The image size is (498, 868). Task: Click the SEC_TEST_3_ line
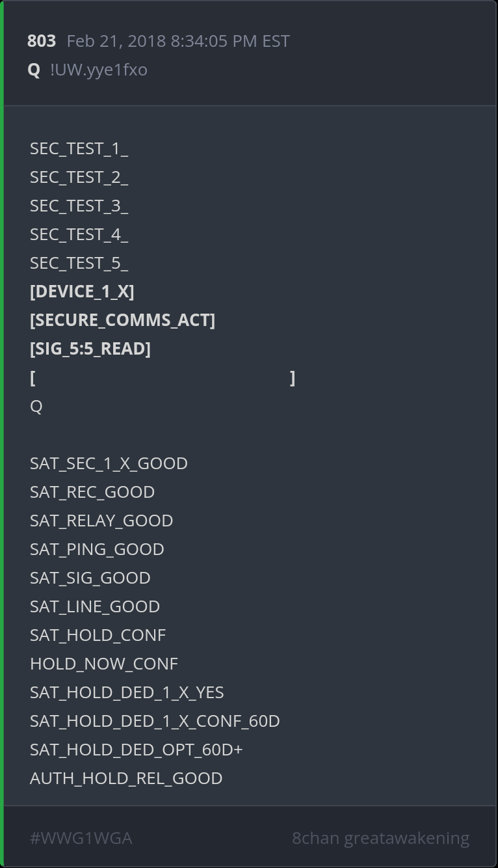click(79, 206)
